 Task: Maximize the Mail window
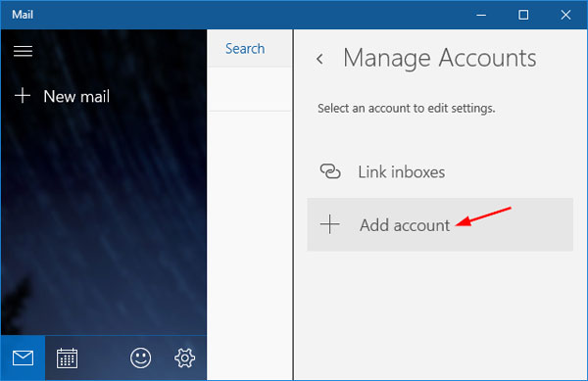click(x=523, y=15)
